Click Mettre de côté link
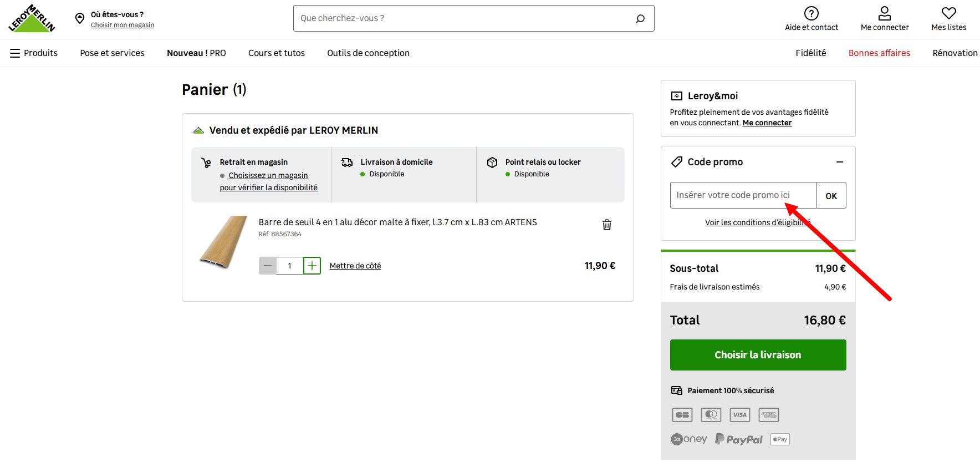This screenshot has width=980, height=472. (355, 266)
